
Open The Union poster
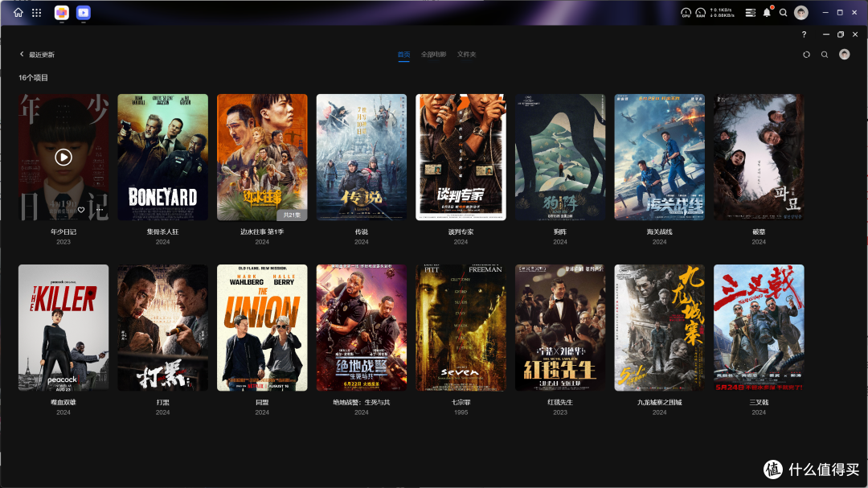[262, 328]
